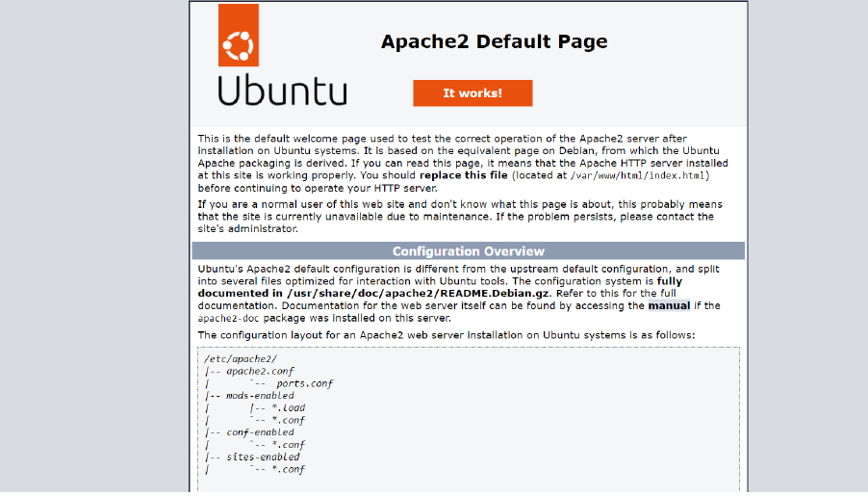This screenshot has height=496, width=868.
Task: Click "*.conf" under conf-enabled
Action: click(289, 444)
